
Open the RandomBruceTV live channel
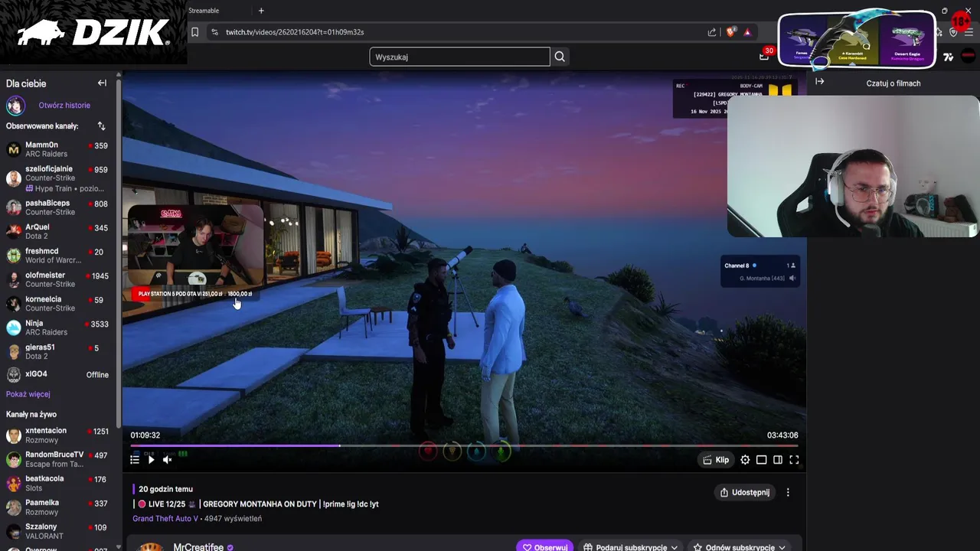click(x=57, y=459)
